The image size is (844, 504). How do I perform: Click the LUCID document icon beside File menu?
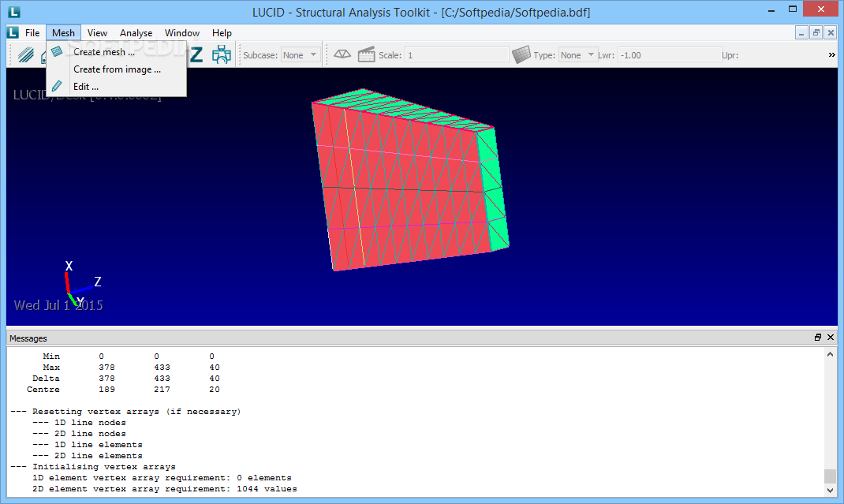[13, 33]
